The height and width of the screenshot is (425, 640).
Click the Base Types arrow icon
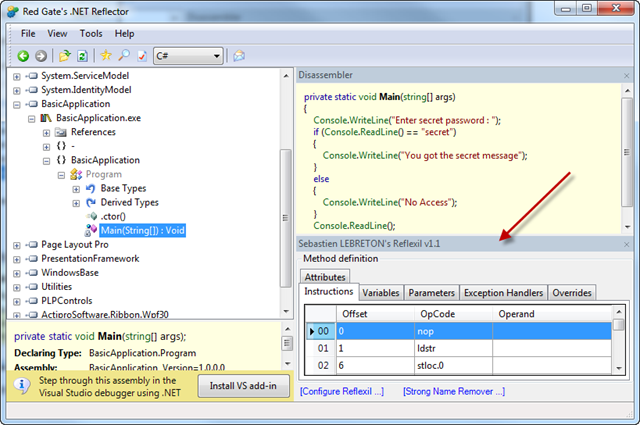(x=91, y=188)
